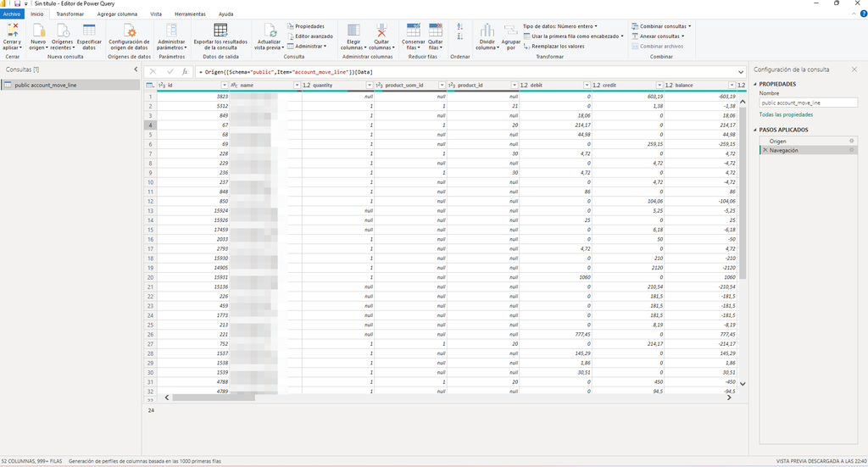This screenshot has height=467, width=868.
Task: Click Administrar parámetros icon
Action: (171, 31)
